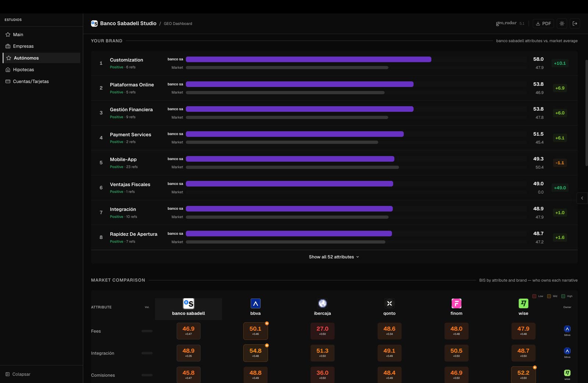The image size is (588, 383).
Task: Select the ibercaja brand logo
Action: tap(322, 304)
